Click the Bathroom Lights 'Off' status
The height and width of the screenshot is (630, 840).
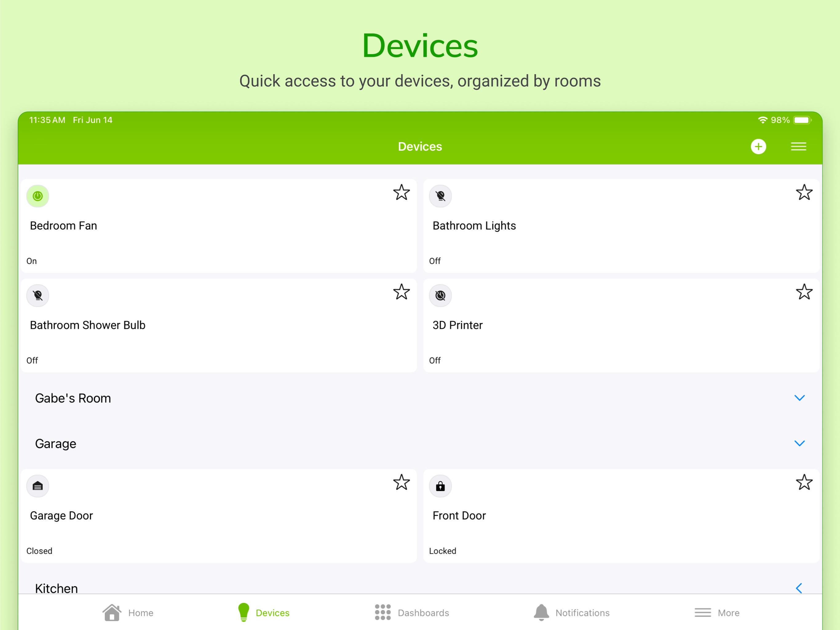(x=435, y=261)
